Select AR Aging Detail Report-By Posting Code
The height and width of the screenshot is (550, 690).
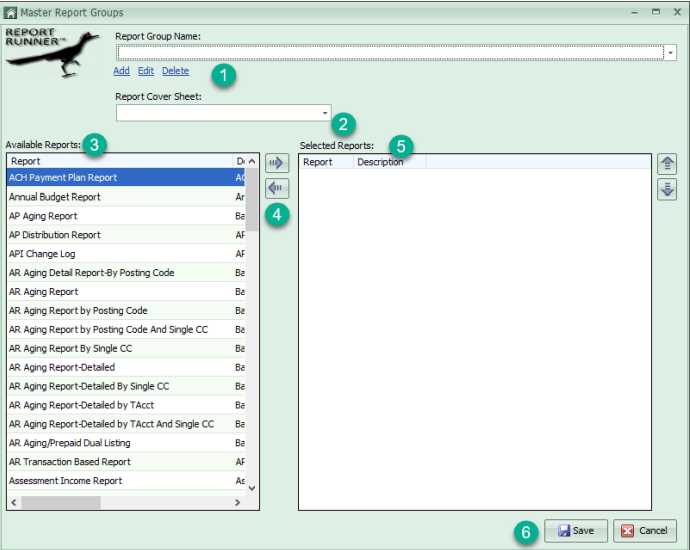126,272
